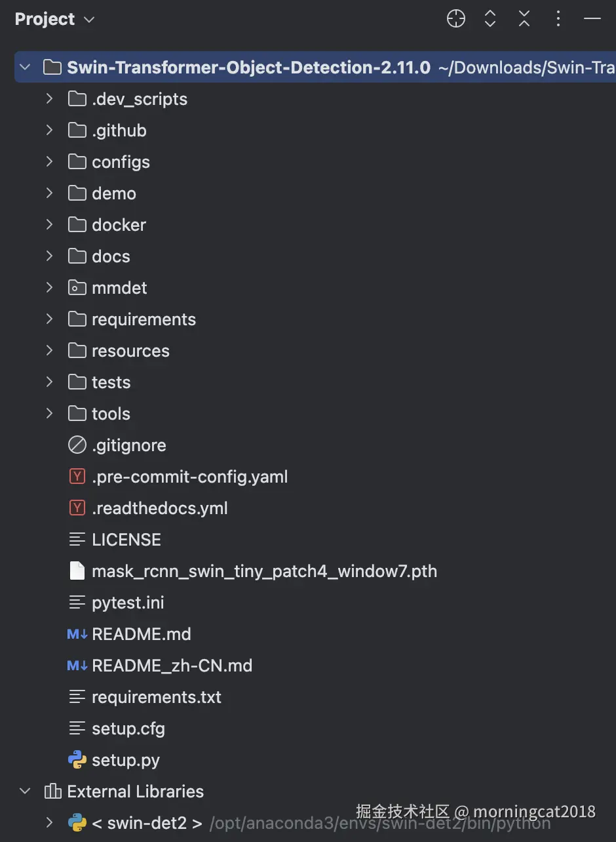Select the README_zh-CN.md file
The image size is (616, 842).
pos(172,666)
